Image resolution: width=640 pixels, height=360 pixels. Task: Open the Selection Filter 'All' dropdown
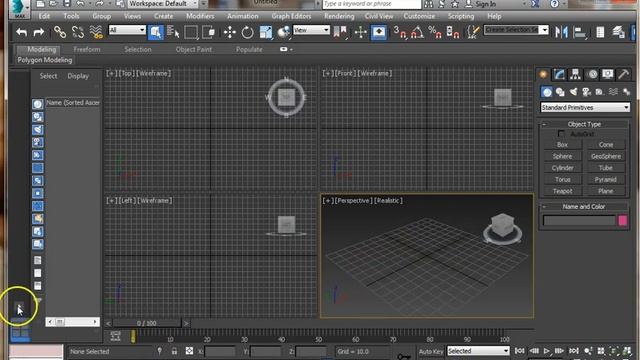pyautogui.click(x=127, y=30)
